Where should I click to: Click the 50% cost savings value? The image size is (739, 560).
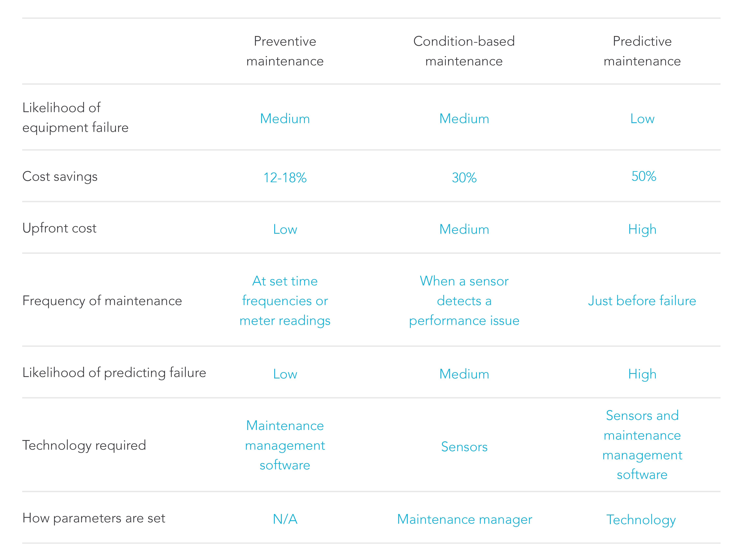point(643,176)
